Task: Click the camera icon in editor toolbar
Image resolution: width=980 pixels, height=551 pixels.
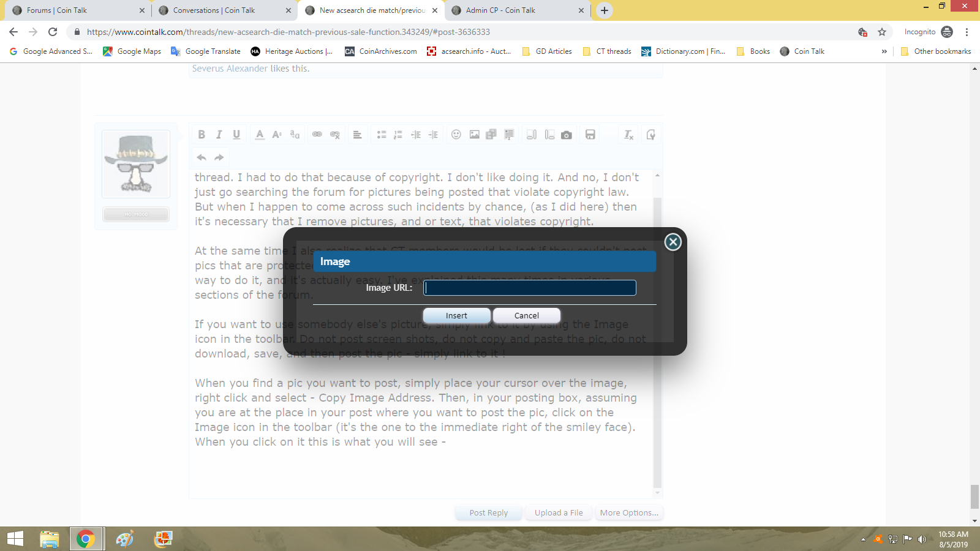Action: point(567,135)
